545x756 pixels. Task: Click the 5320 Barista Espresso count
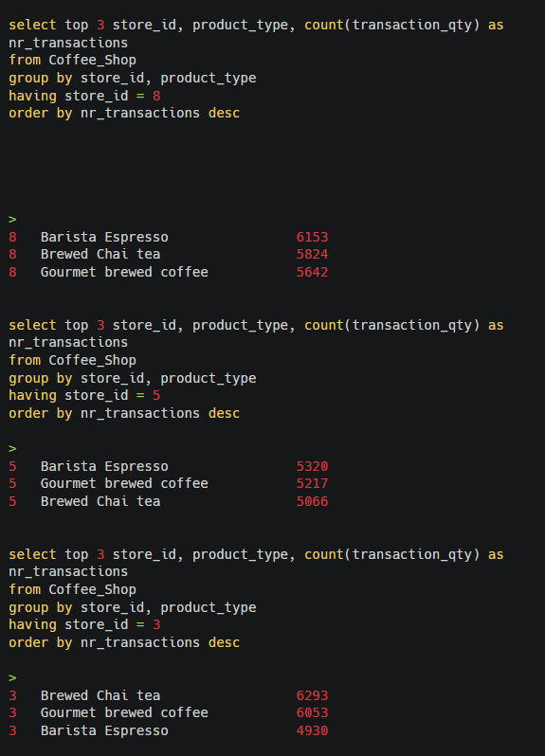(x=312, y=466)
